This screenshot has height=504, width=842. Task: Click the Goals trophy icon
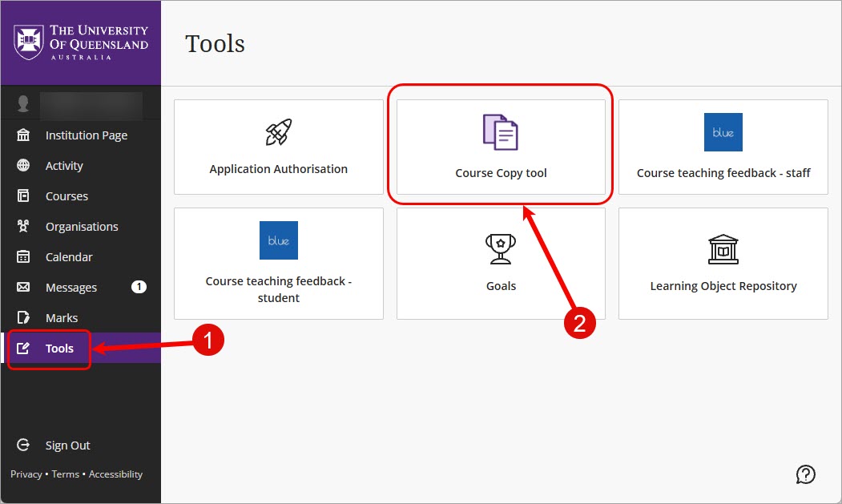[501, 248]
